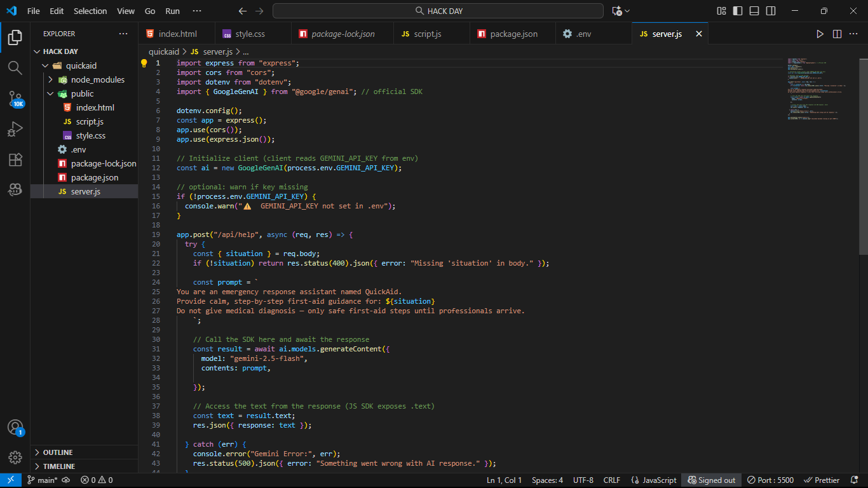
Task: Toggle the Primary Side Bar layout button
Action: click(738, 11)
